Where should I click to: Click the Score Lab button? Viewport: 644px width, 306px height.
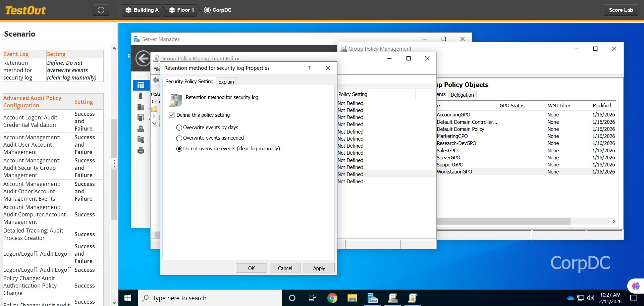click(621, 10)
